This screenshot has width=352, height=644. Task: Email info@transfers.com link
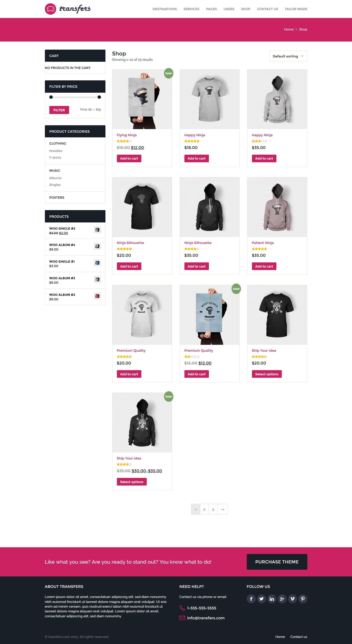(x=206, y=618)
